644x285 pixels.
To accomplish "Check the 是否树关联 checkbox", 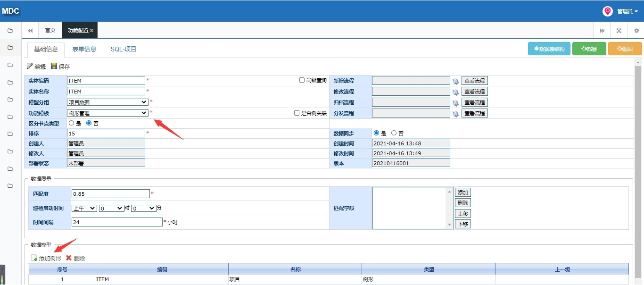I will (297, 113).
